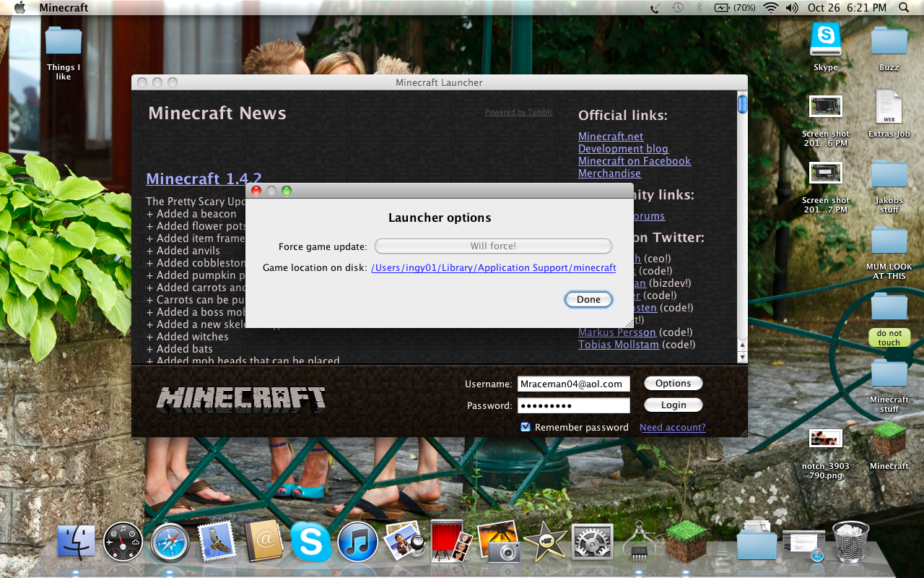The height and width of the screenshot is (578, 924).
Task: Open iPhoto in the Dock
Action: coord(498,542)
